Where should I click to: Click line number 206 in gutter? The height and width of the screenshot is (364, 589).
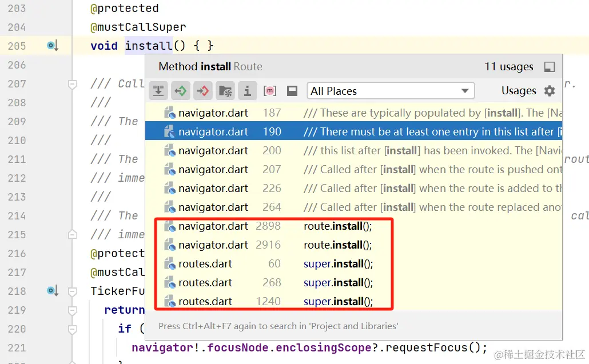[17, 65]
